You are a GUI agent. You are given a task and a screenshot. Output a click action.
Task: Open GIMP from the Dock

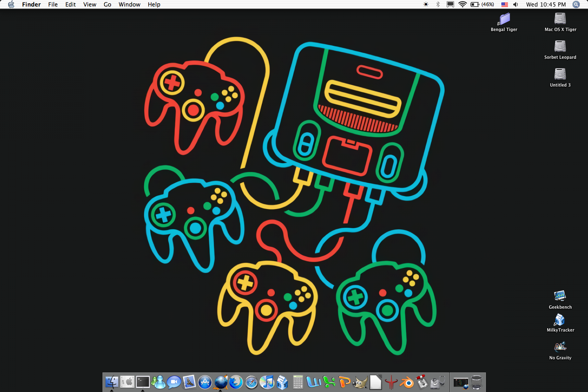coord(360,382)
